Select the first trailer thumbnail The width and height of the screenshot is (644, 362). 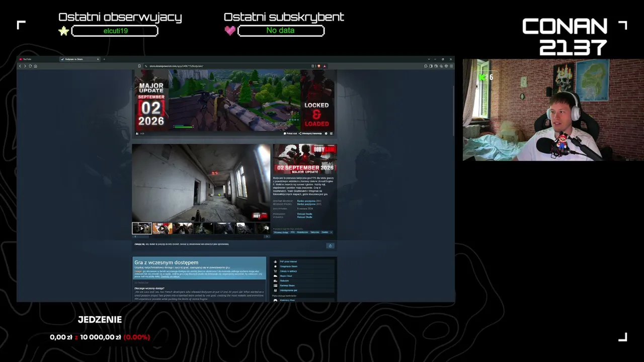(x=142, y=228)
